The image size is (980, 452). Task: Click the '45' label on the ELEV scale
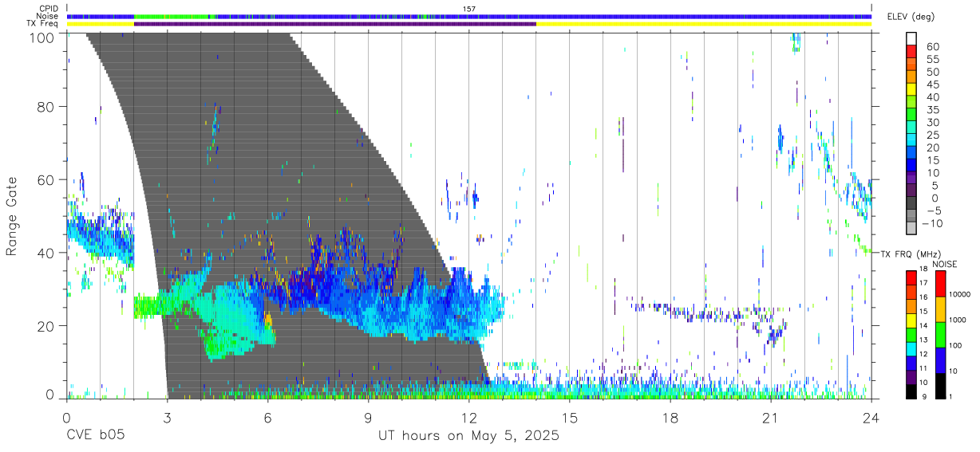pyautogui.click(x=932, y=85)
